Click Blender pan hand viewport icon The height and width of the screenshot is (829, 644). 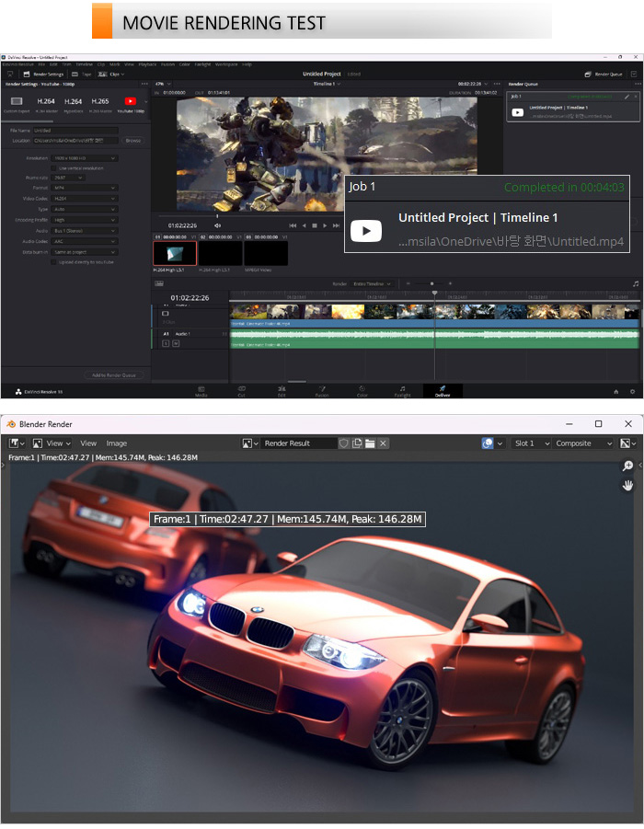tap(627, 485)
